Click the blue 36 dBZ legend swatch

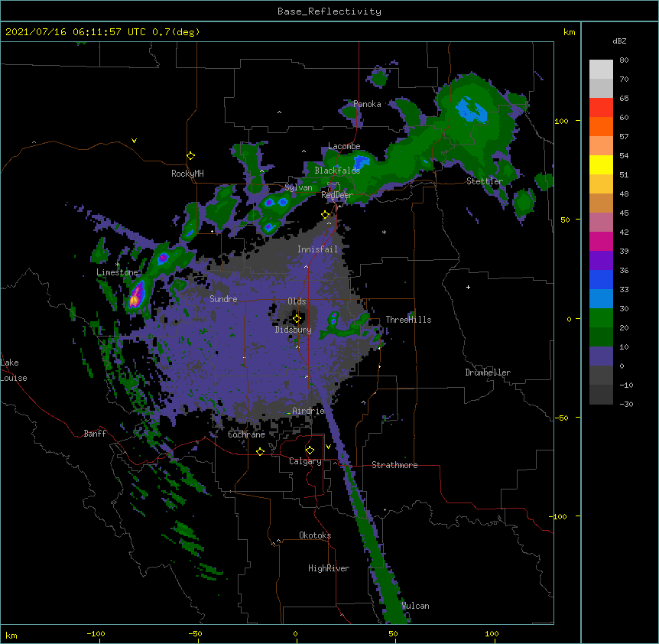601,279
